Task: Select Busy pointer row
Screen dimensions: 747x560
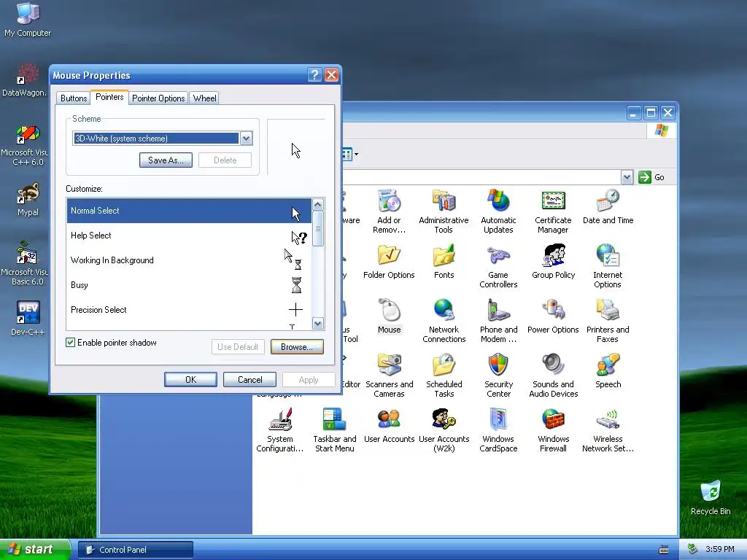Action: point(189,285)
